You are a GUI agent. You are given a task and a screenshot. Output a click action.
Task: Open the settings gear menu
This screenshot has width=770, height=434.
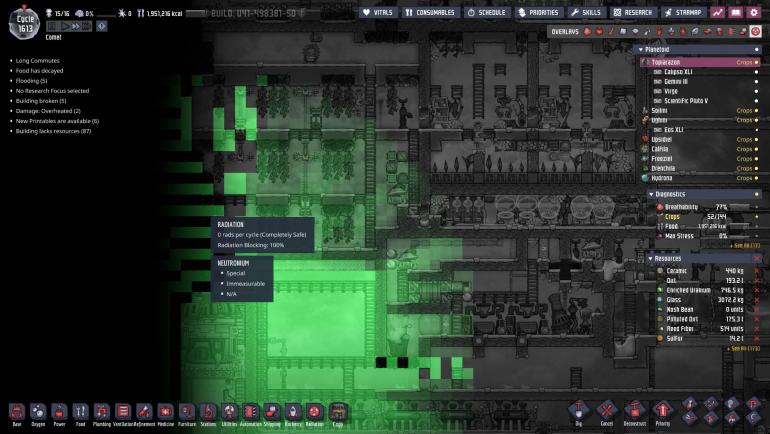click(754, 13)
